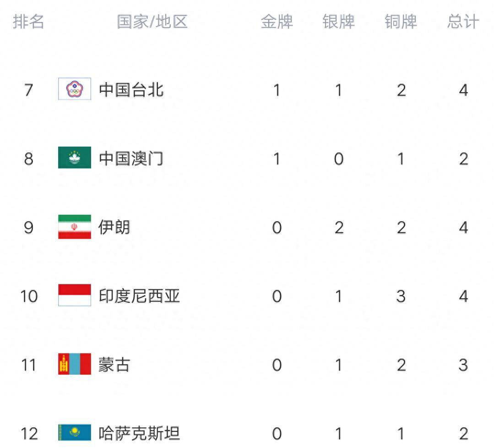
Task: Open the 蒙古 team name
Action: pos(114,365)
